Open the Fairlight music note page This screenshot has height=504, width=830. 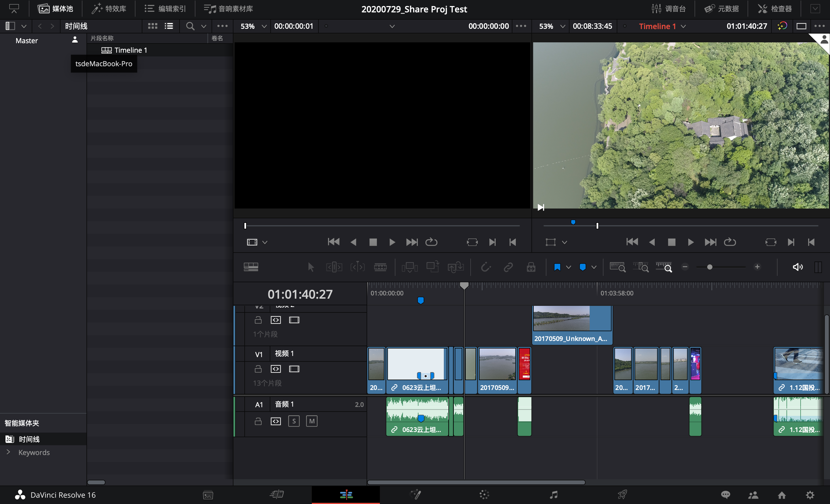click(x=553, y=494)
